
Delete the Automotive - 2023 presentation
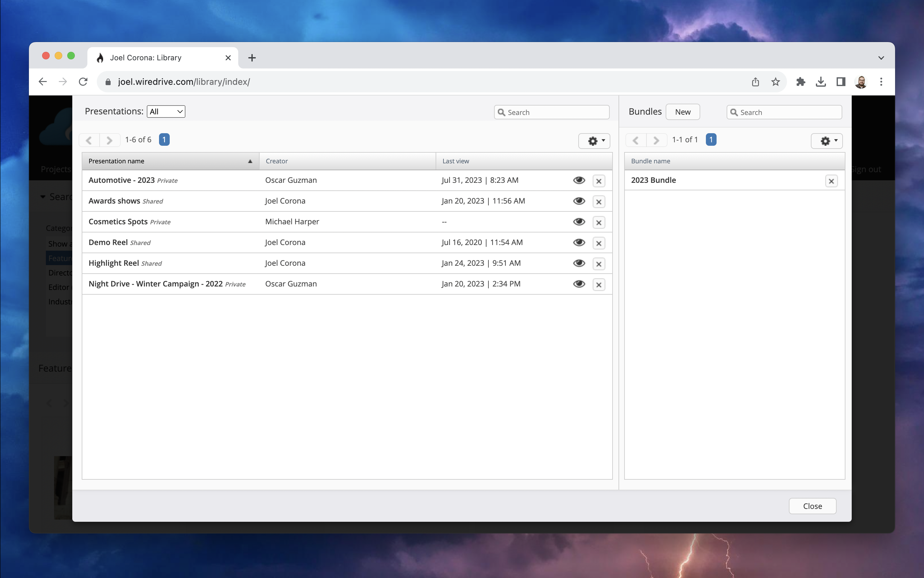[598, 181]
